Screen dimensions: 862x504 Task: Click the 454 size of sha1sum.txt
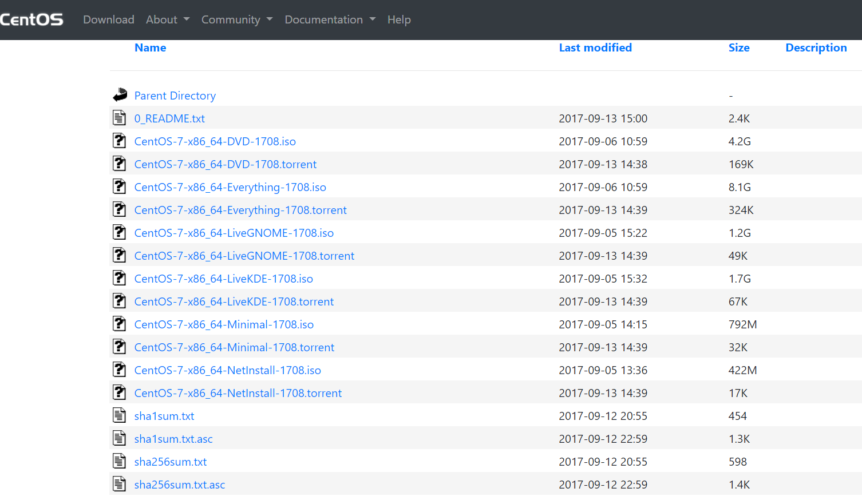click(x=738, y=416)
